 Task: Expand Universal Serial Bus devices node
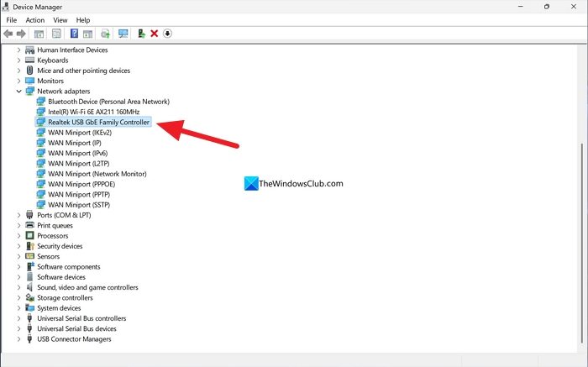pos(18,328)
